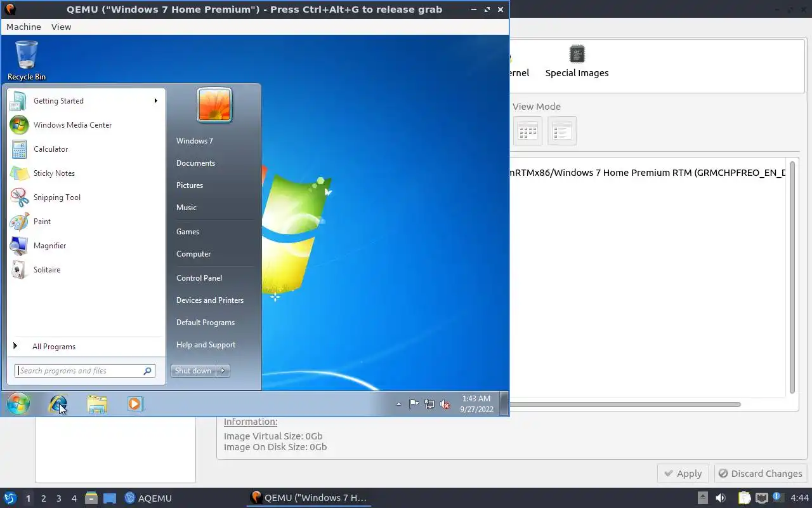Open the QEMU View menu

(x=62, y=27)
